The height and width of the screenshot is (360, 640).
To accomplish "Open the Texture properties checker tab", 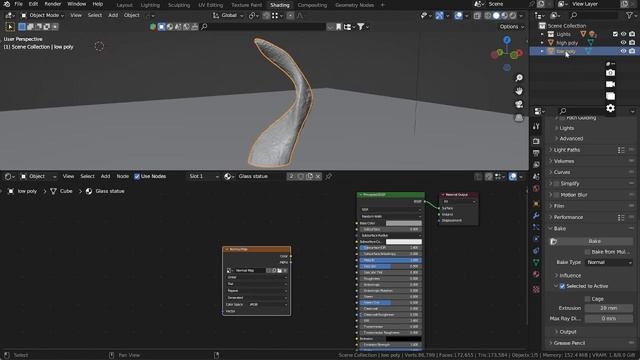I will 536,289.
